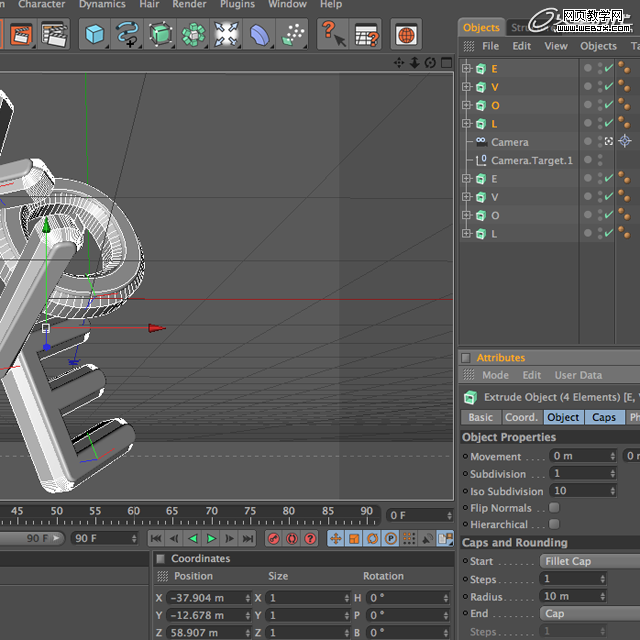Open the Start Fillet Cap dropdown
640x640 pixels.
coord(590,561)
